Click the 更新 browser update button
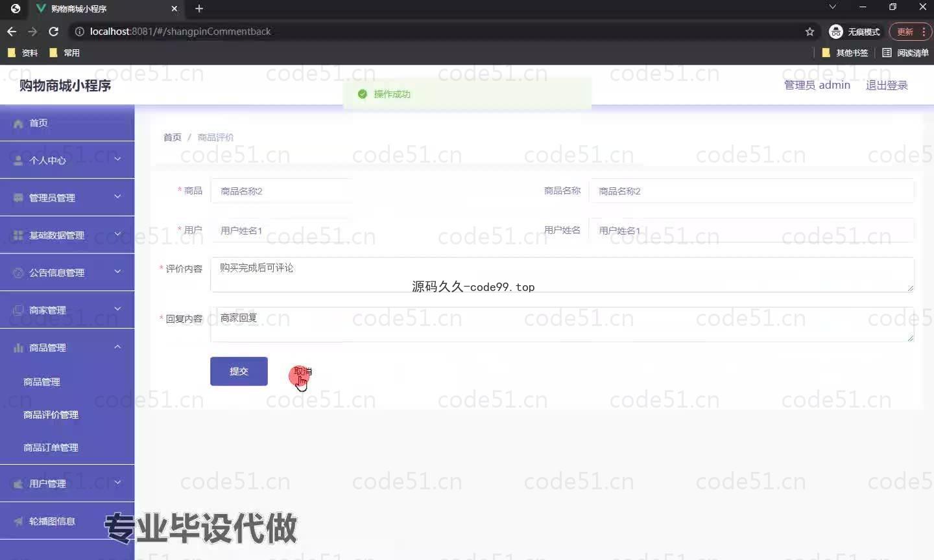Viewport: 934px width, 560px height. [905, 31]
